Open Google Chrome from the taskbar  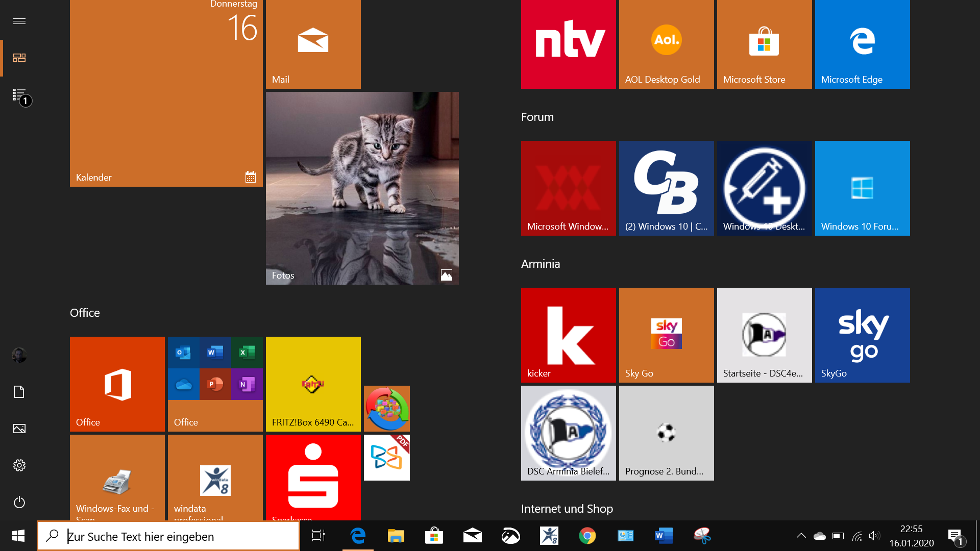tap(587, 536)
